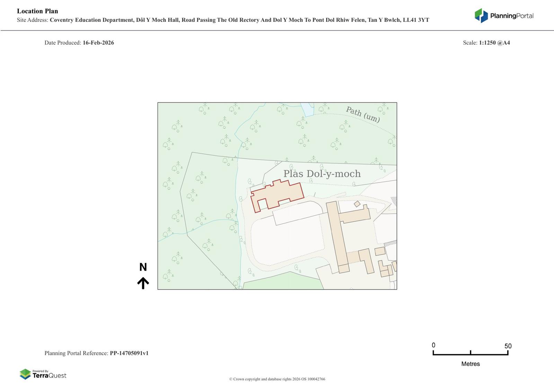Click the Metres label under the scale bar
Image resolution: width=554 pixels, height=392 pixels.
click(x=470, y=364)
